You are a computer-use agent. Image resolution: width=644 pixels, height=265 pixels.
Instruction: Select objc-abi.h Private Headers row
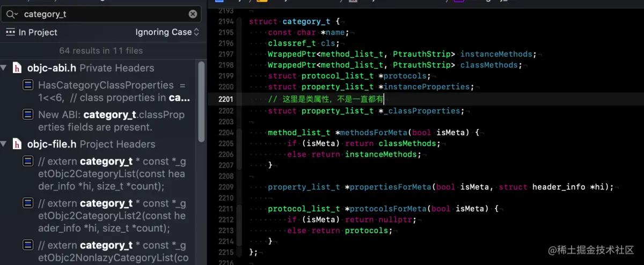tap(99, 68)
